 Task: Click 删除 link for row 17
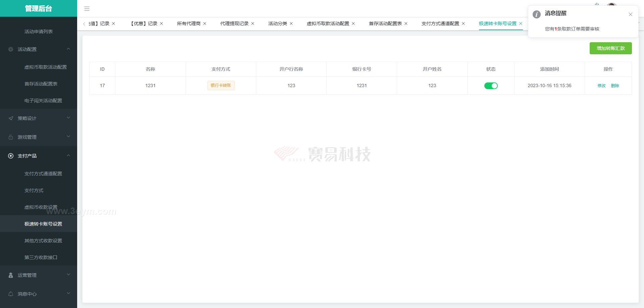pyautogui.click(x=615, y=86)
